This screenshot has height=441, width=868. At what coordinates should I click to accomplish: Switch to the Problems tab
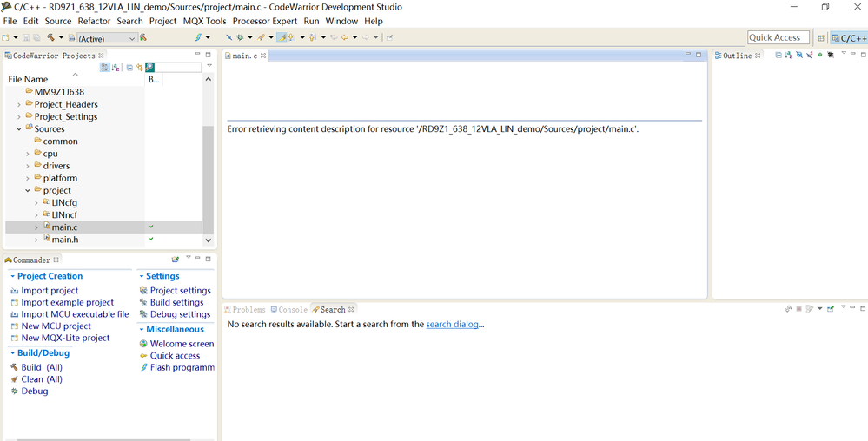(245, 309)
